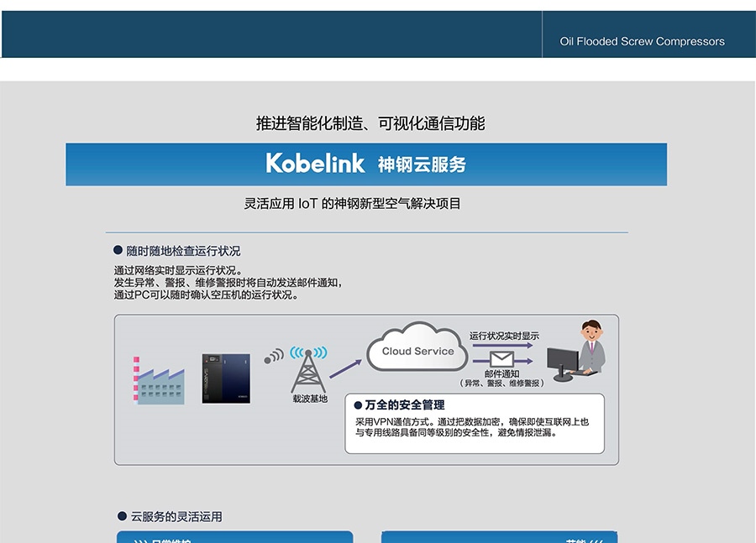This screenshot has width=756, height=543.
Task: Click the heading 云服务的灵活运用
Action: [x=176, y=517]
